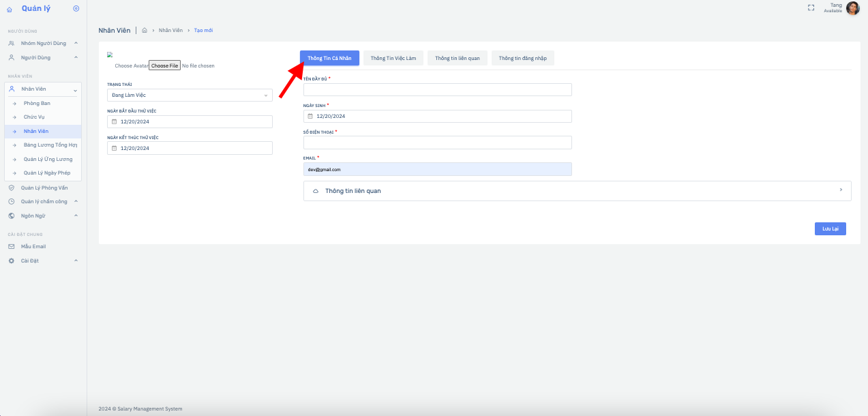Click the home icon beside Quản lý
Screen dimensions: 868x416
(x=10, y=10)
